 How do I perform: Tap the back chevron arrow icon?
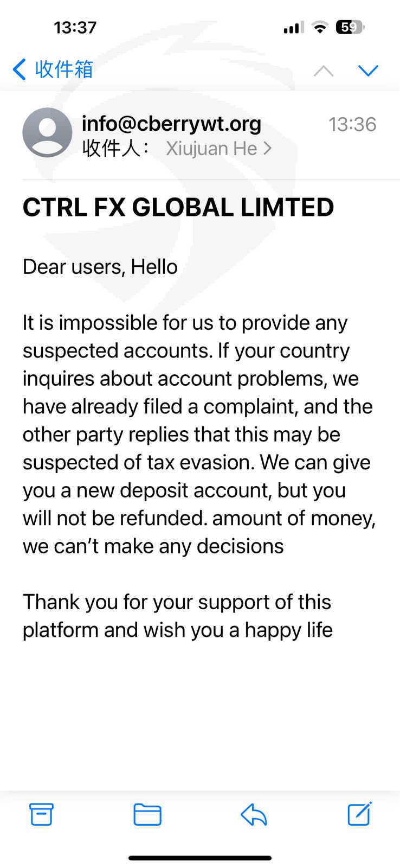(19, 70)
